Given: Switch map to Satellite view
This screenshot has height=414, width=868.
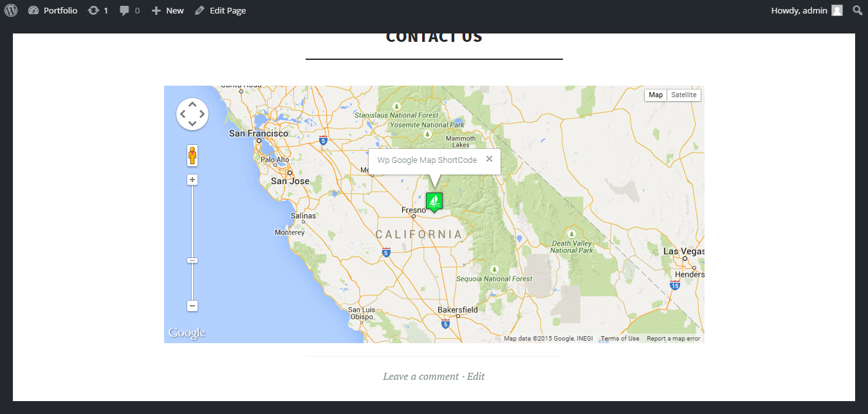Looking at the screenshot, I should point(683,95).
